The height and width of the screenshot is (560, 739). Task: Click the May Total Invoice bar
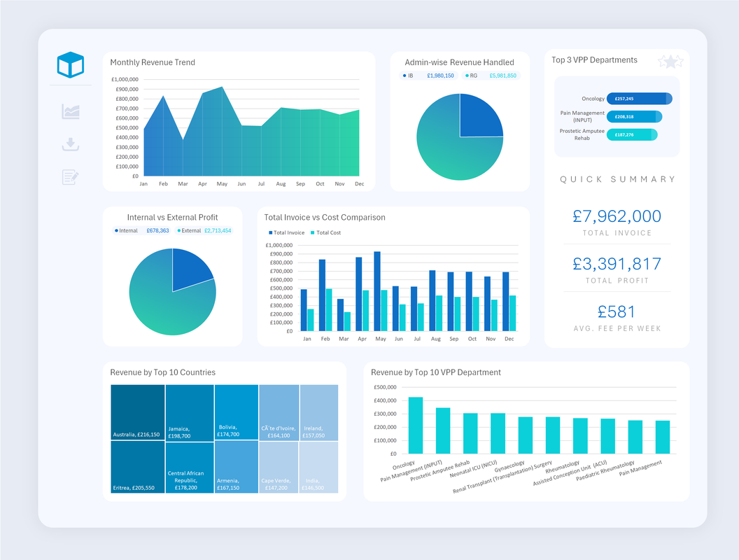(377, 291)
